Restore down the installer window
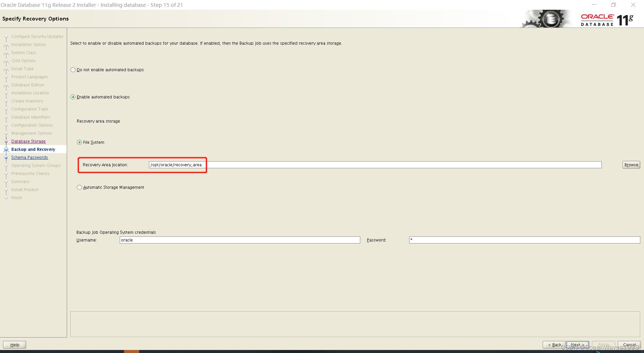This screenshot has height=353, width=644. (x=613, y=5)
